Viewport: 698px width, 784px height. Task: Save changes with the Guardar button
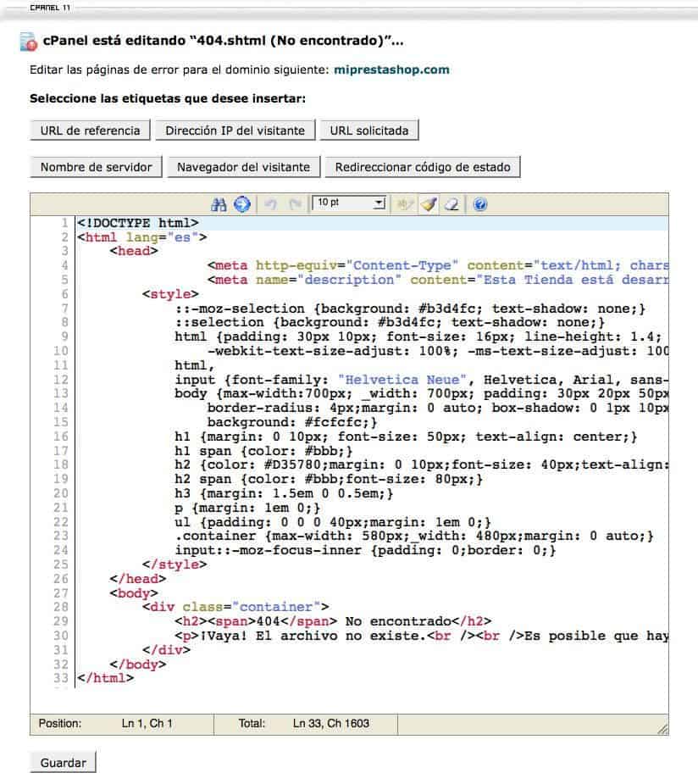coord(63,763)
